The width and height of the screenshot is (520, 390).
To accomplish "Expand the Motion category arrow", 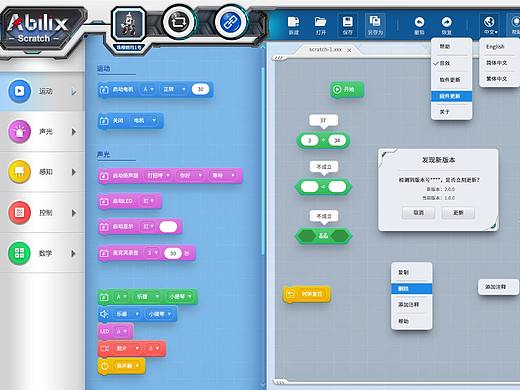I will pyautogui.click(x=74, y=92).
